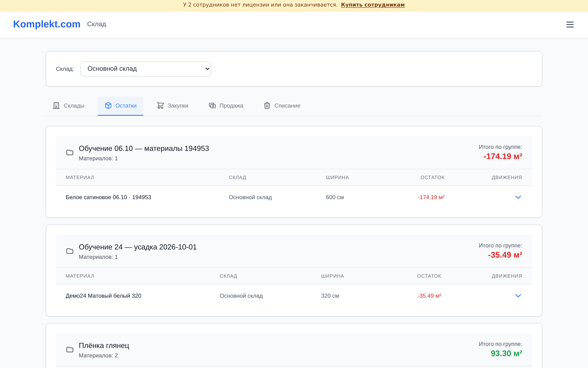Click group title Обучение 06.10 — материалы 194953
588x368 pixels.
(144, 148)
